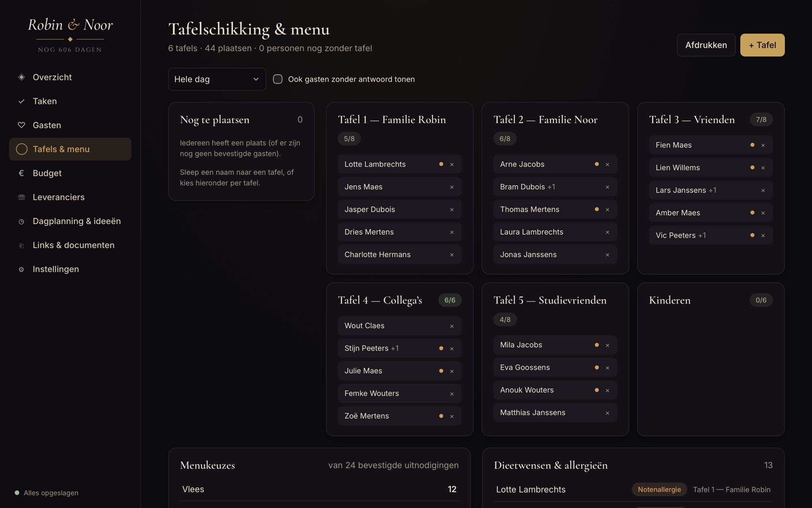Remove Charlotte Hermans via x icon
Viewport: 812px width, 508px height.
(452, 255)
